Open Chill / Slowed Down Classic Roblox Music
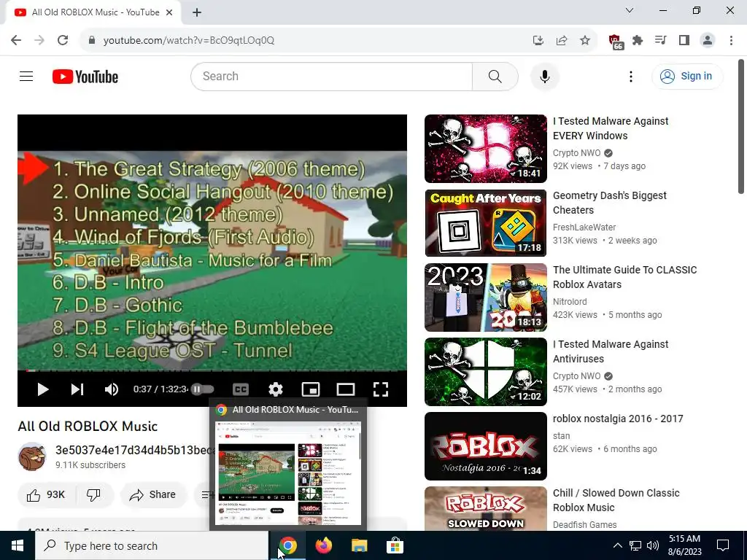This screenshot has height=560, width=747. (x=616, y=500)
